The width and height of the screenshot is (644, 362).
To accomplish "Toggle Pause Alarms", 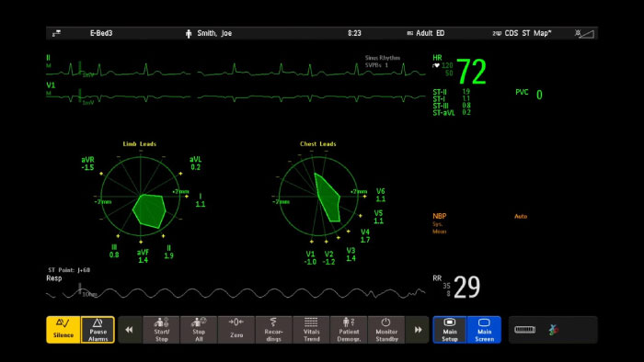I will coord(98,330).
